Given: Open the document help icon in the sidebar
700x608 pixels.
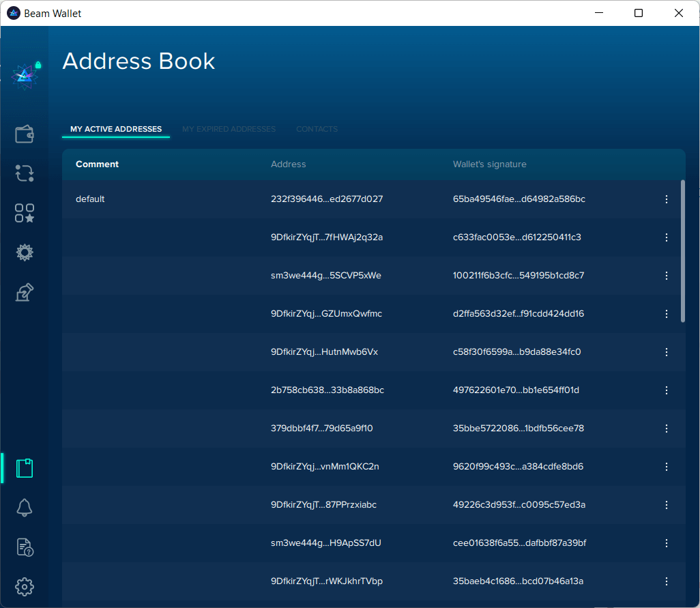Looking at the screenshot, I should pos(25,547).
